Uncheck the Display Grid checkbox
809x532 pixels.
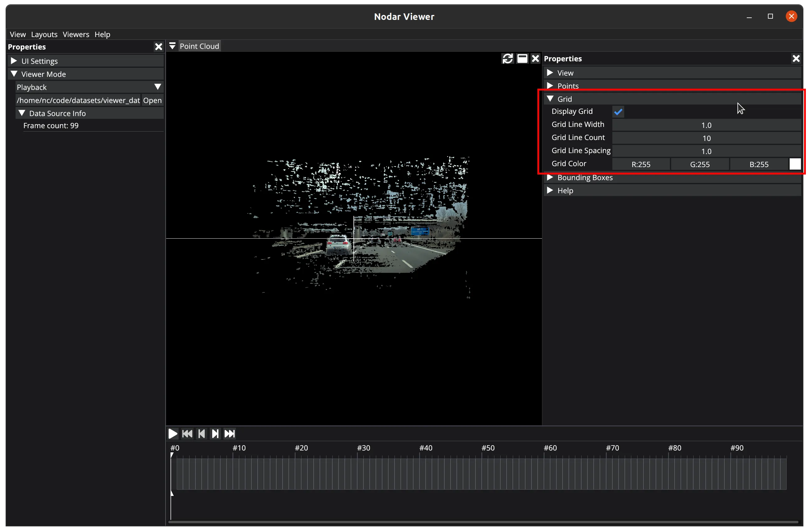pos(618,111)
